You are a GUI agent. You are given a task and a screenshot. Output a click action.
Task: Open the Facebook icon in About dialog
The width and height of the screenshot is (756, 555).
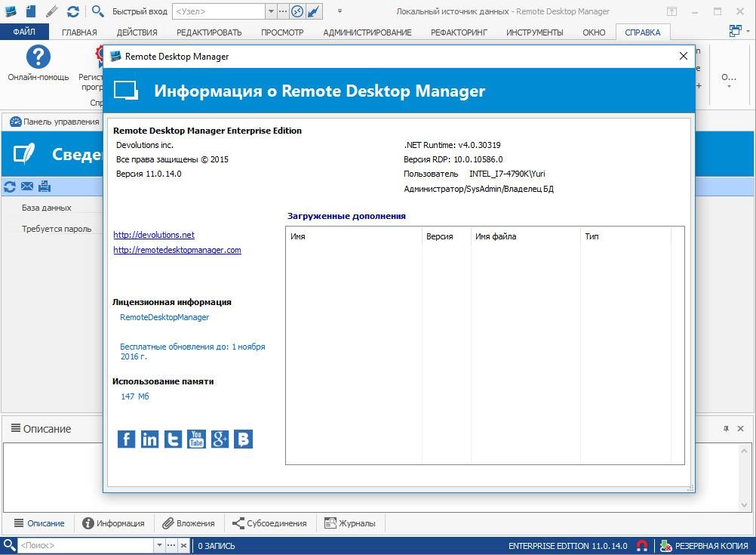coord(126,439)
